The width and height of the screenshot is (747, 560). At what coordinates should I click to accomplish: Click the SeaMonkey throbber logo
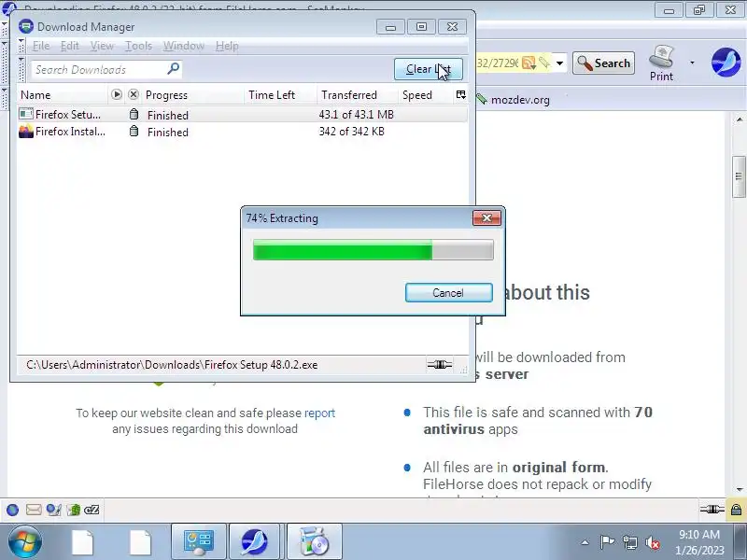click(726, 62)
